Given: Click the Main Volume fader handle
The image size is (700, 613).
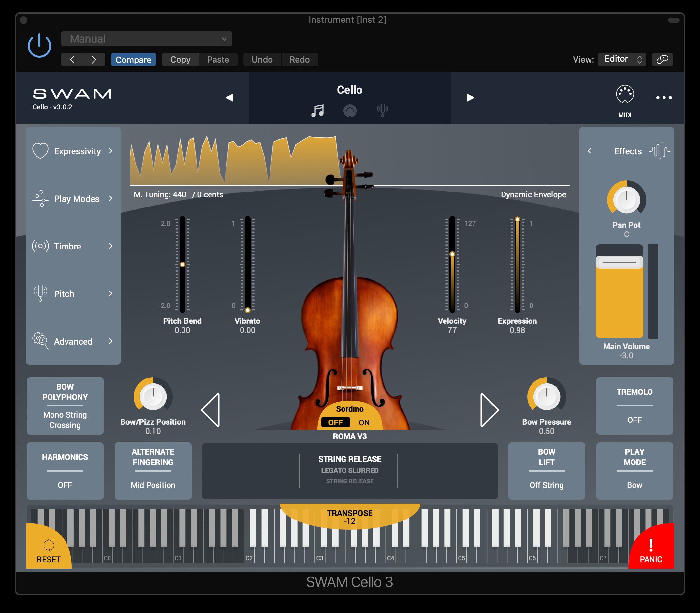Looking at the screenshot, I should [x=619, y=263].
